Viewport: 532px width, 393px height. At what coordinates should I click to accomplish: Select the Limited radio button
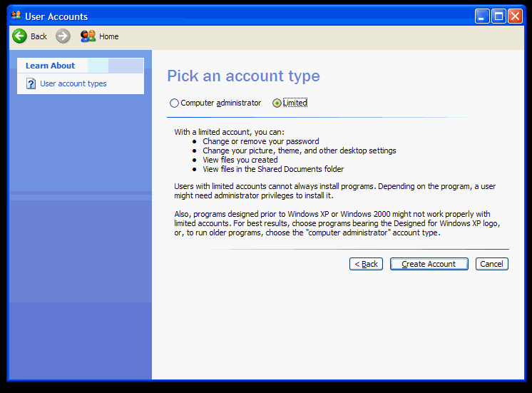click(x=277, y=103)
